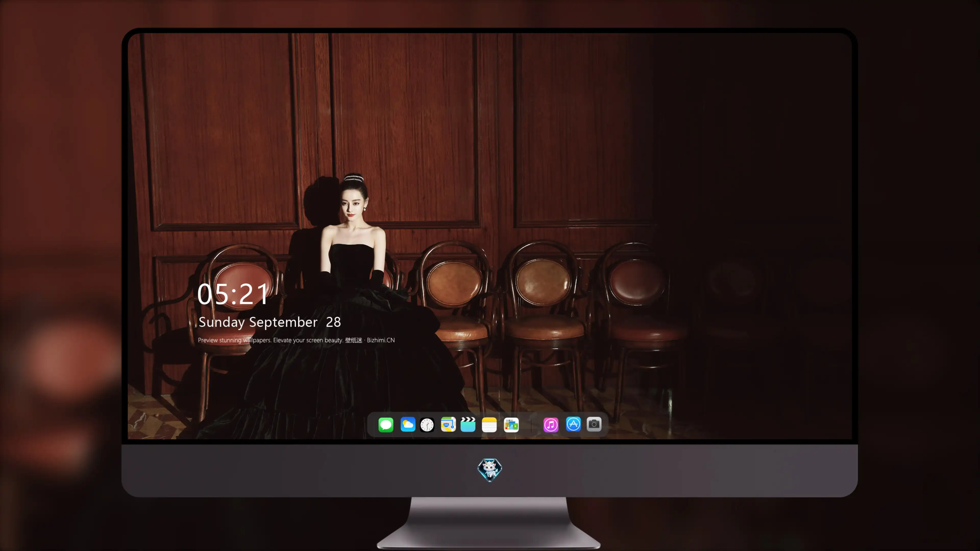Open the blue App Store icon
980x551 pixels.
[x=573, y=424]
